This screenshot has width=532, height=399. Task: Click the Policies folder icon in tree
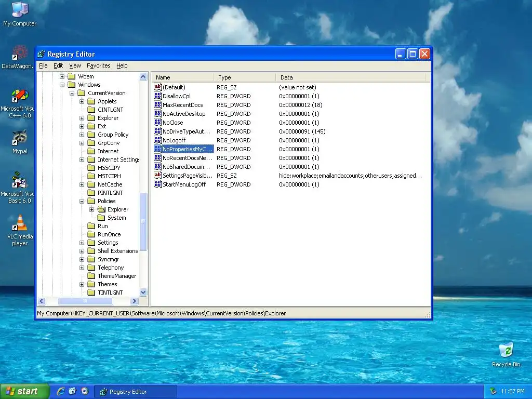pyautogui.click(x=91, y=201)
